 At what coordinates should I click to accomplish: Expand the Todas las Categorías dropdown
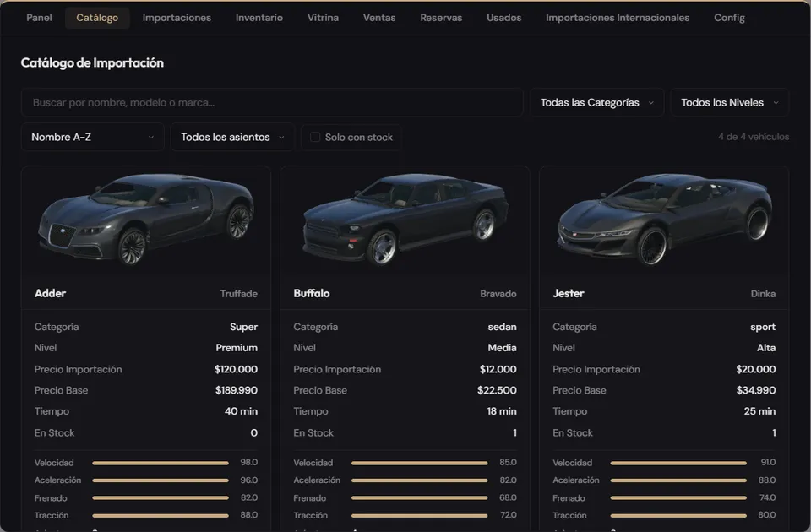point(597,102)
